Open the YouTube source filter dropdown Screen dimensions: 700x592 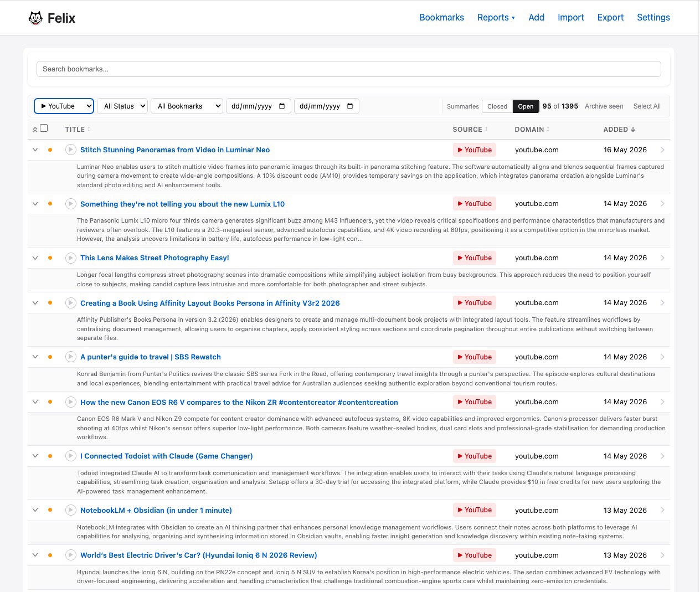pyautogui.click(x=64, y=106)
